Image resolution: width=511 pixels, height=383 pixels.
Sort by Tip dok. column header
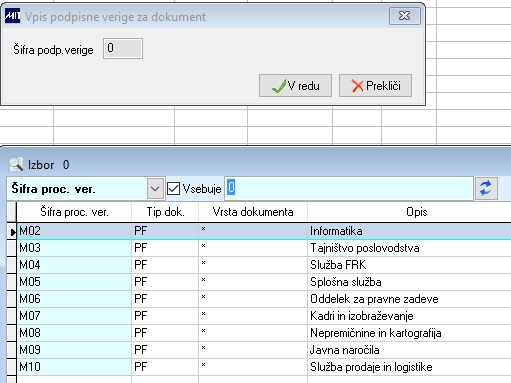click(165, 212)
